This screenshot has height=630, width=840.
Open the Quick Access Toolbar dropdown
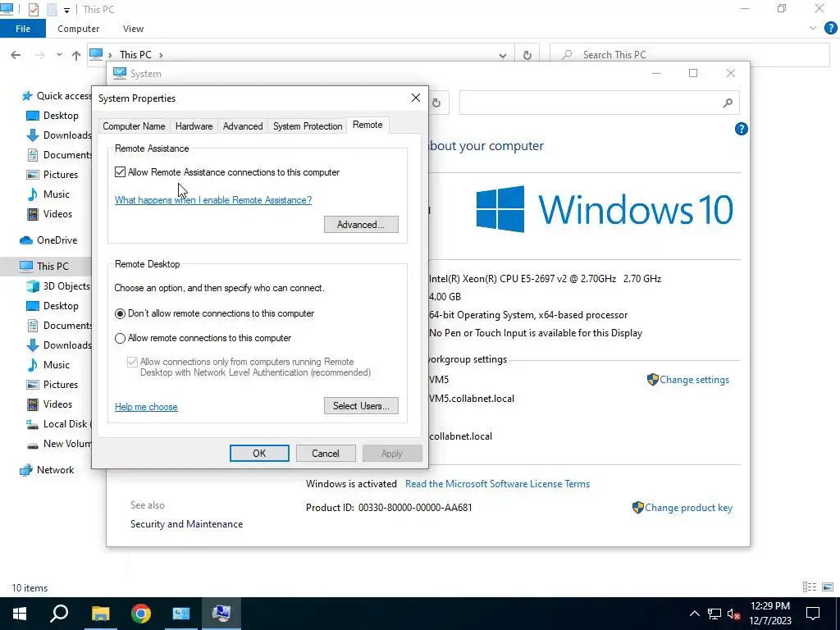[x=66, y=10]
